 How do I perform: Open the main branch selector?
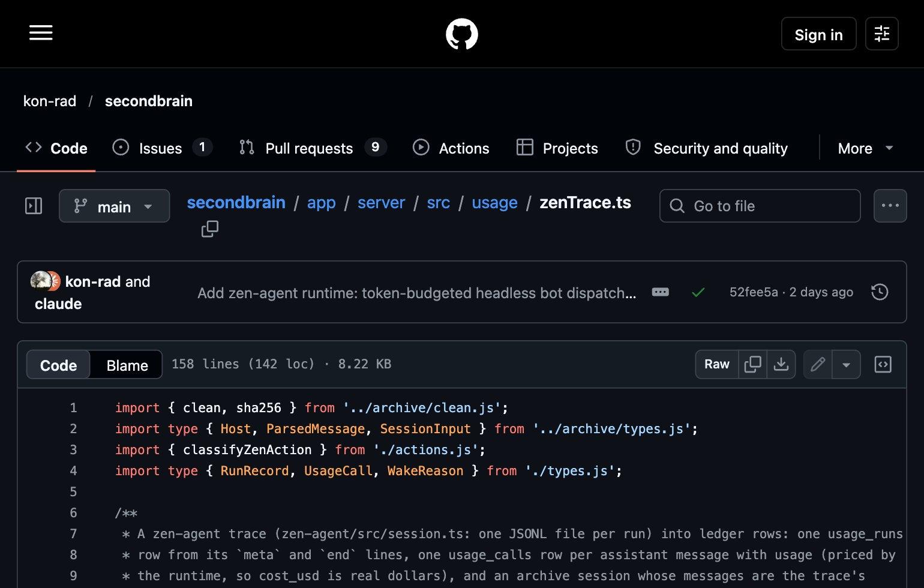[x=114, y=206]
